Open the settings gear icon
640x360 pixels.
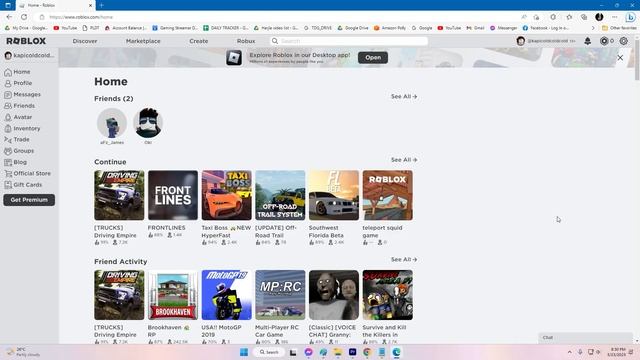tap(624, 41)
